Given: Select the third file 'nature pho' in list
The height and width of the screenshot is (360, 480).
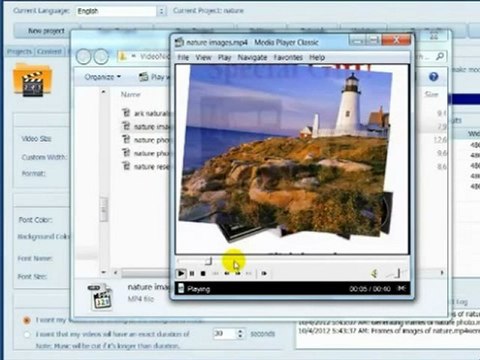Looking at the screenshot, I should click(147, 140).
